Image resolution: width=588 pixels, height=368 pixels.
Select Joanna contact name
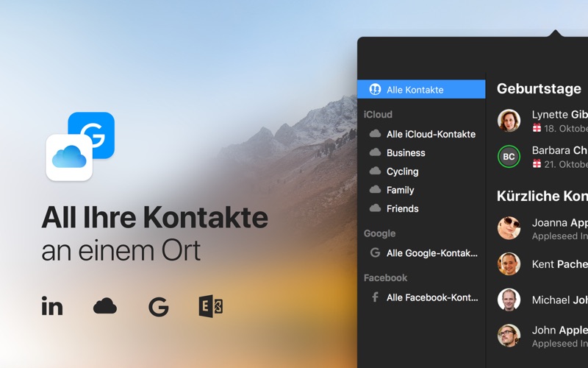coord(560,223)
